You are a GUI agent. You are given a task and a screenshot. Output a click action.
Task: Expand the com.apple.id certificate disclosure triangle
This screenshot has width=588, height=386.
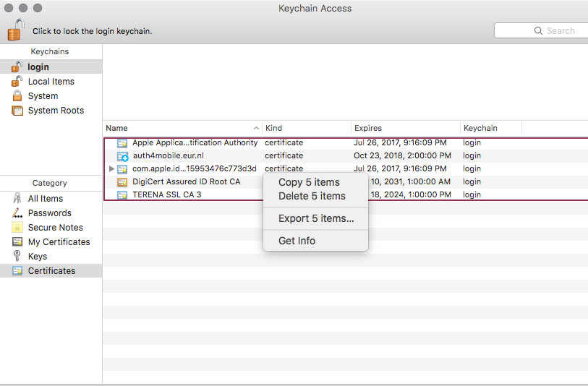tap(111, 168)
